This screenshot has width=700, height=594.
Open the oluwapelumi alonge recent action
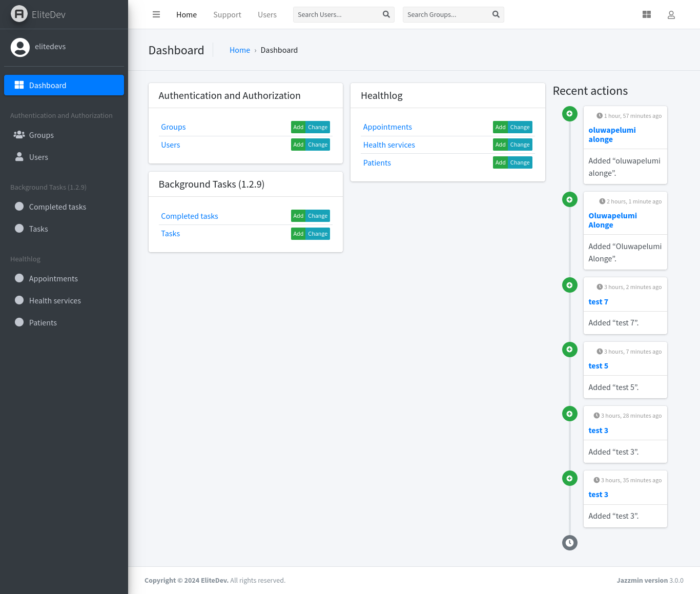tap(612, 135)
